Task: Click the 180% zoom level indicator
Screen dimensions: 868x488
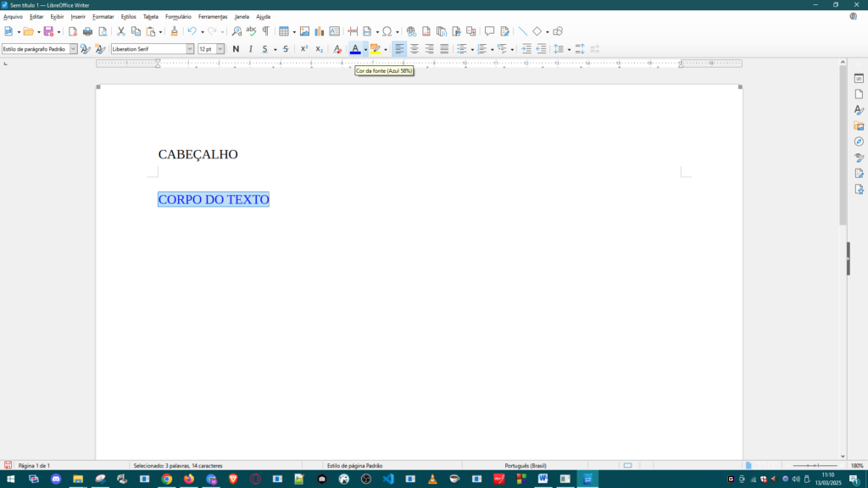Action: [x=857, y=465]
